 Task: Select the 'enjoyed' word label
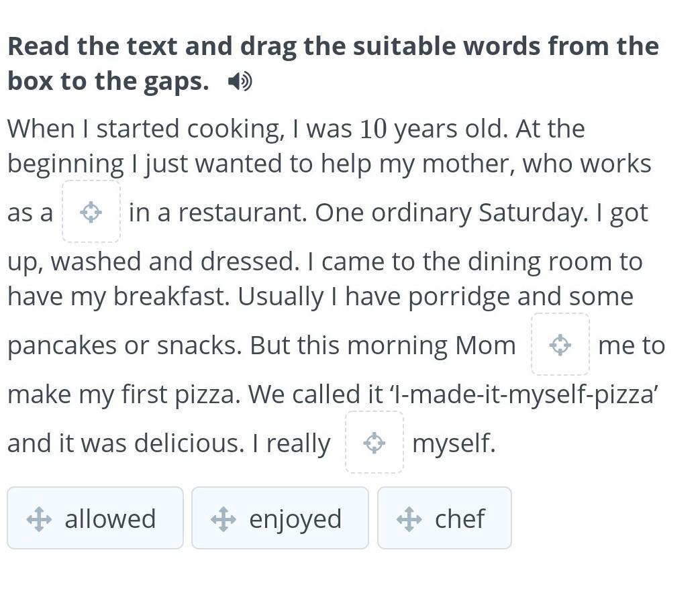(x=295, y=519)
